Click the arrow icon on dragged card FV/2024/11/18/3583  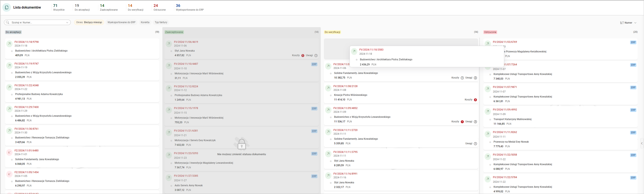click(x=354, y=52)
